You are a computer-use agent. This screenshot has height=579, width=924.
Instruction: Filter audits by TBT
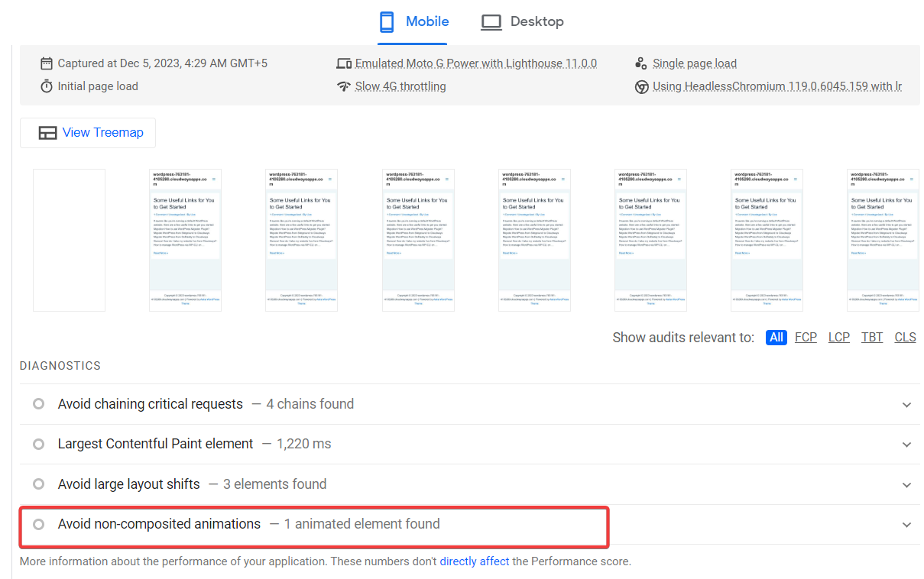coord(872,337)
